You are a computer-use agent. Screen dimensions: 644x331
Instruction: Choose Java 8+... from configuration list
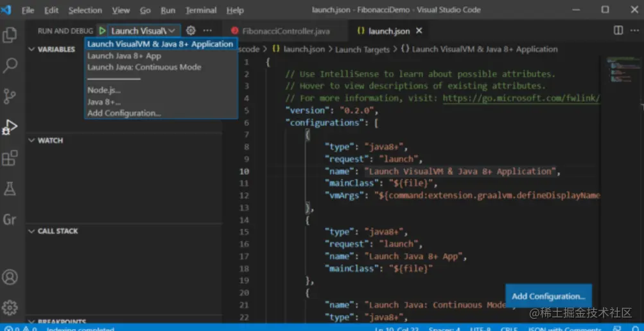point(161,102)
